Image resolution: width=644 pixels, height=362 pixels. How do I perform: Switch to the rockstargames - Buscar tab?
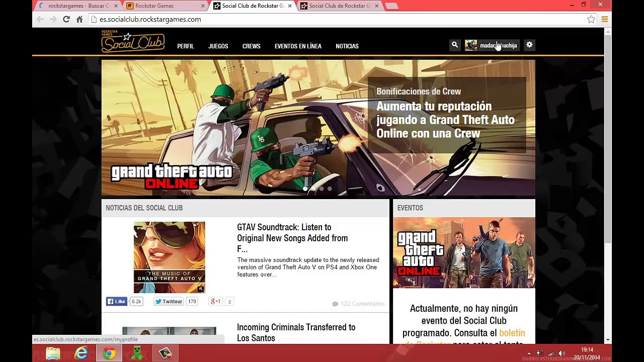78,6
